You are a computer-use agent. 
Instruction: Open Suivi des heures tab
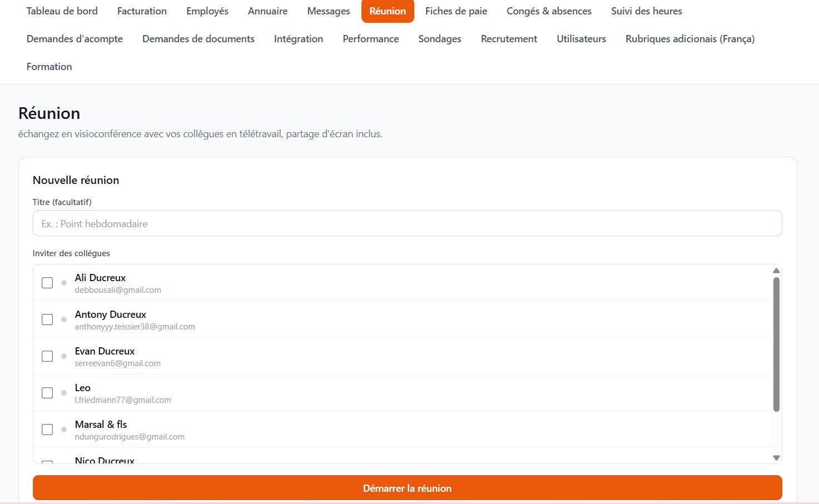point(647,11)
